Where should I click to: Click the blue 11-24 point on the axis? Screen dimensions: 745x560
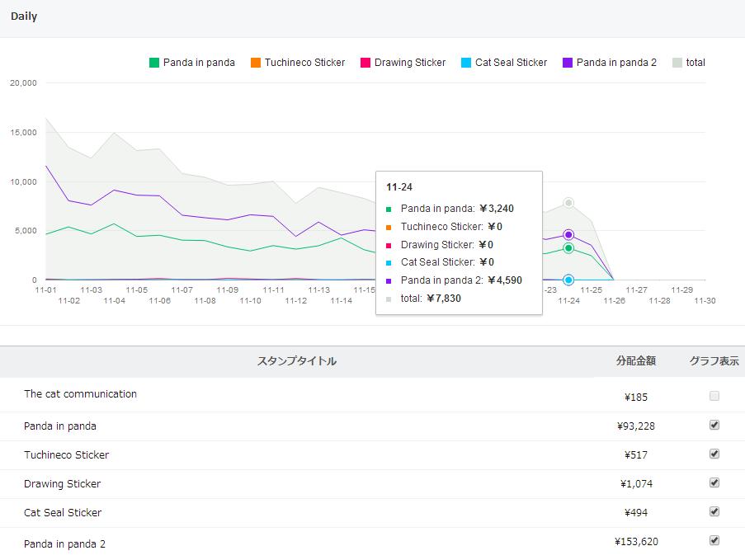pyautogui.click(x=568, y=280)
